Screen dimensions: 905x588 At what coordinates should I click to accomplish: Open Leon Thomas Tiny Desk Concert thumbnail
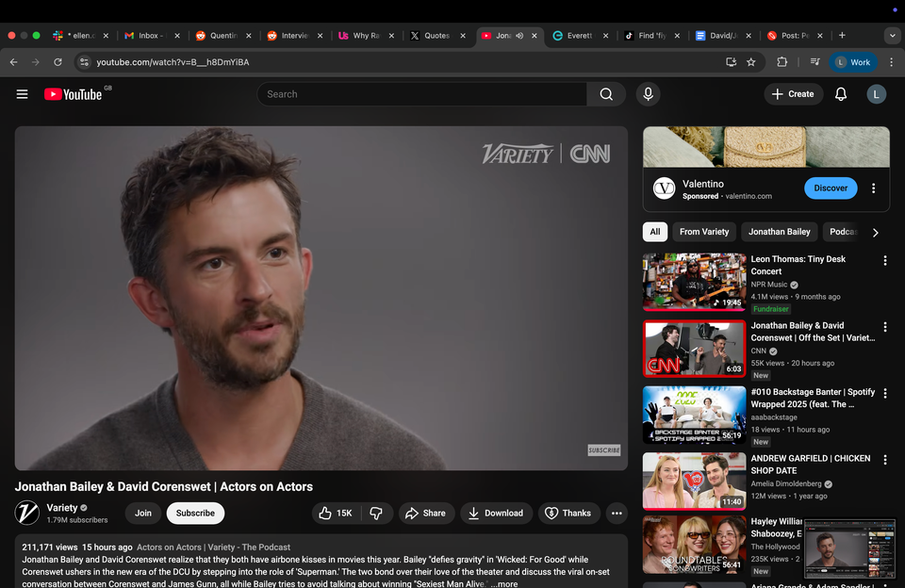(x=694, y=281)
